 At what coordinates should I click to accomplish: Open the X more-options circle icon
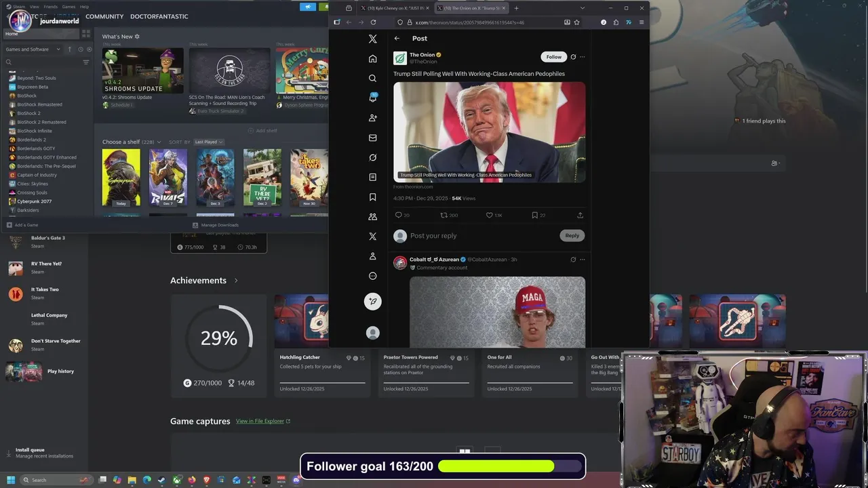point(372,276)
